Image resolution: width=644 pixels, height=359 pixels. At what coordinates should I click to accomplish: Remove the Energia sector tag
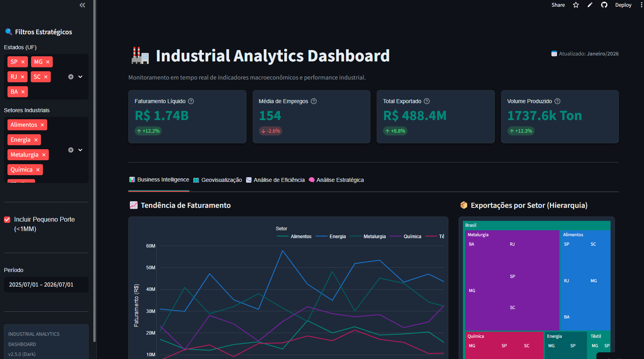[36, 140]
